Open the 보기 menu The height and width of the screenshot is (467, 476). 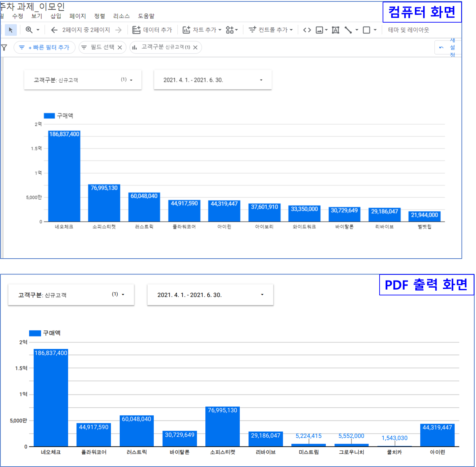point(37,16)
